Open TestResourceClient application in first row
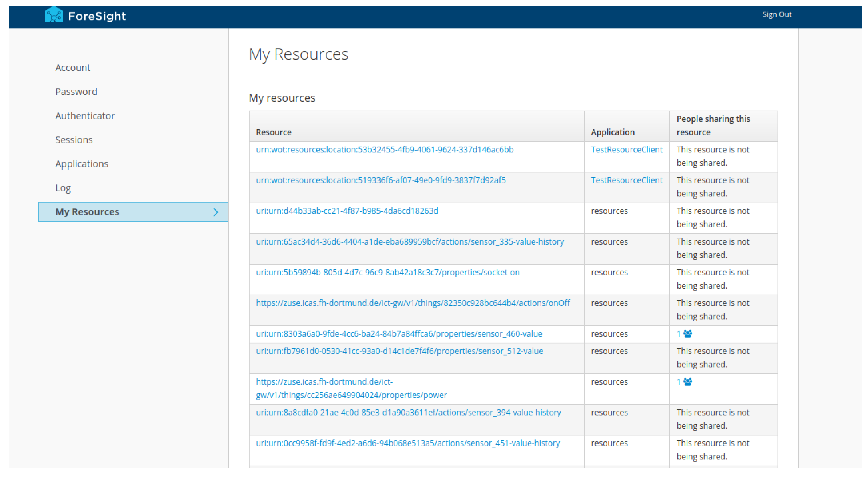 [x=627, y=150]
